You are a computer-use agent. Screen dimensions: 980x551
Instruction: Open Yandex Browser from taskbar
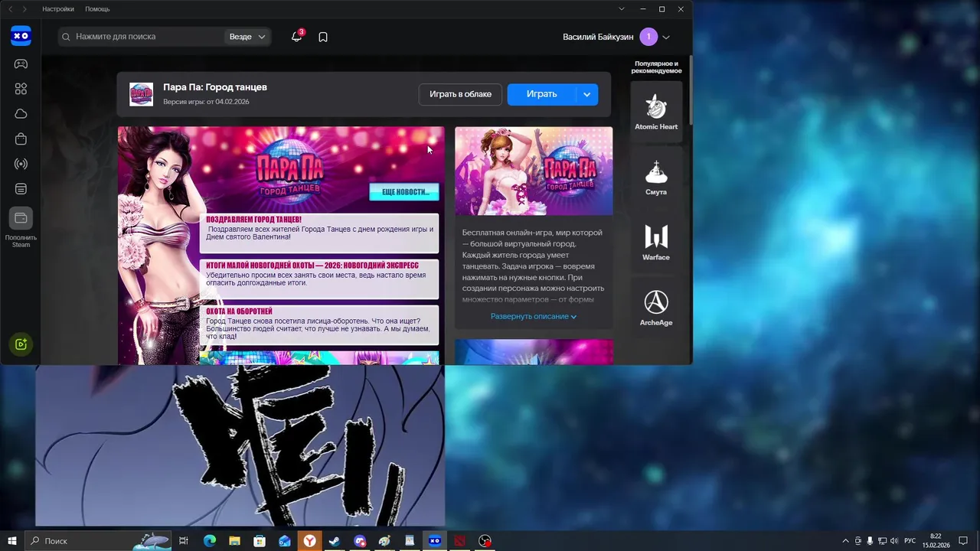click(x=309, y=540)
